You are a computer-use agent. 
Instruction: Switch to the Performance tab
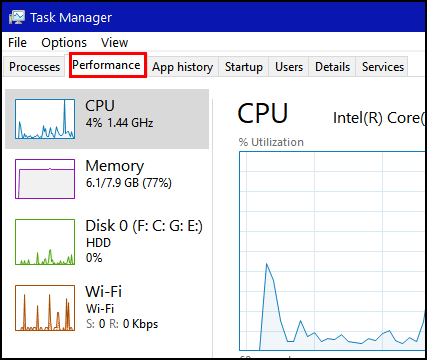106,65
